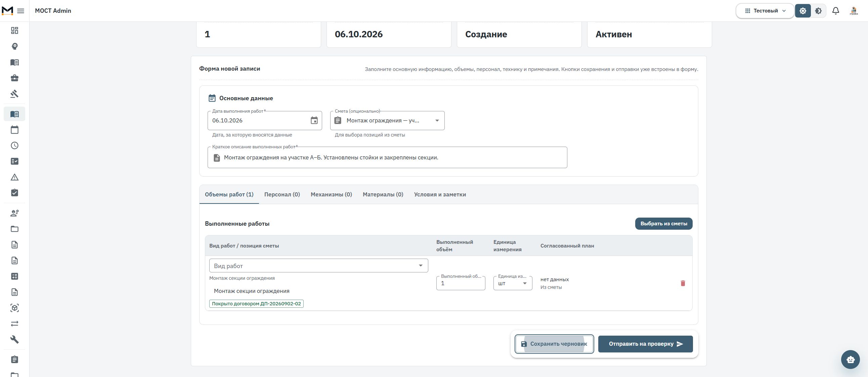Screen dimensions: 868x377
Task: Open the calendar icon in sidebar
Action: coord(14,130)
